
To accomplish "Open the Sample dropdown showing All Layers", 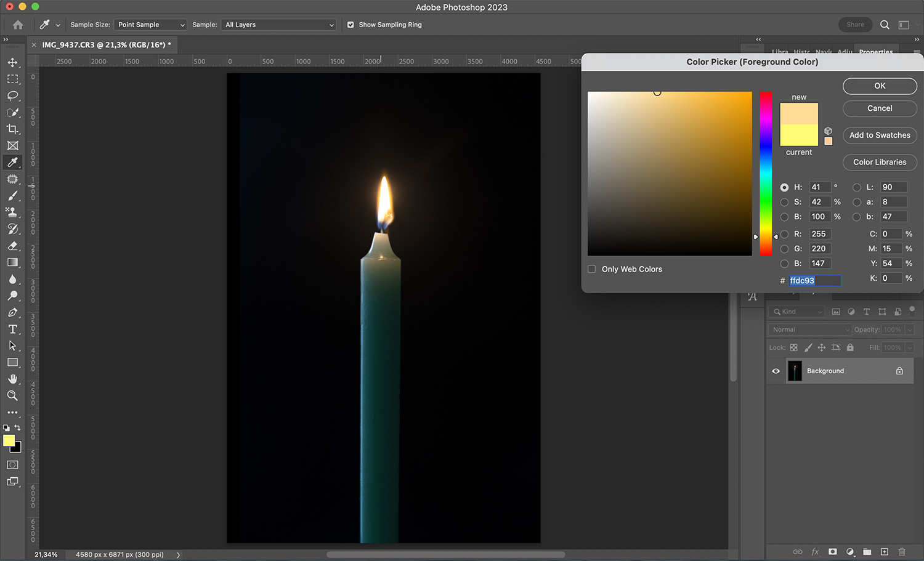I will point(278,25).
